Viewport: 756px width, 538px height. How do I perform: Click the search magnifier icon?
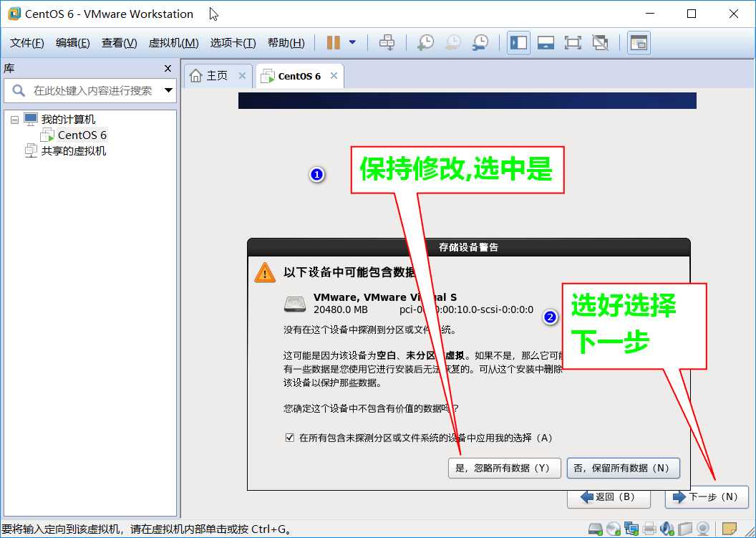coord(19,90)
